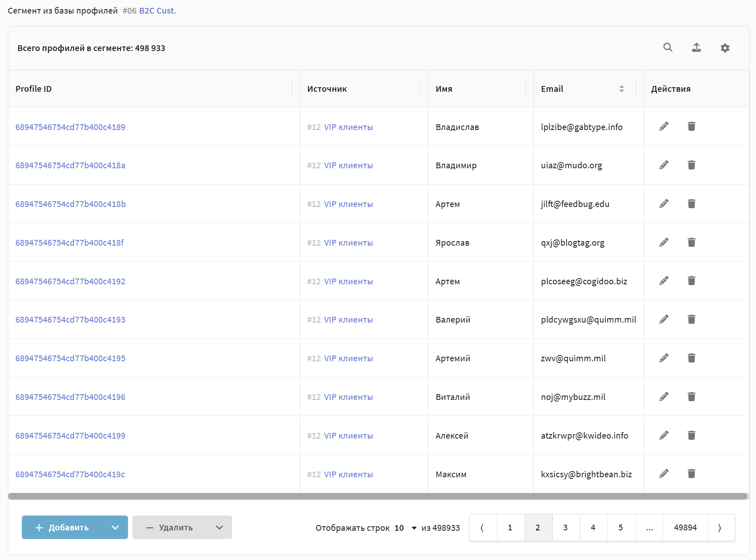Open the rows-per-page dropdown showing 10
The image size is (756, 560).
tap(405, 528)
